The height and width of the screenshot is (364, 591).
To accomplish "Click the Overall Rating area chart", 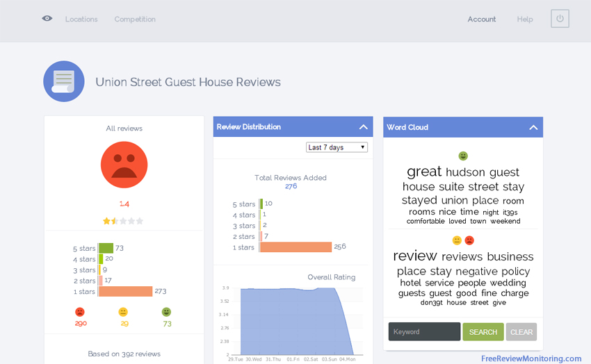I will [x=296, y=321].
